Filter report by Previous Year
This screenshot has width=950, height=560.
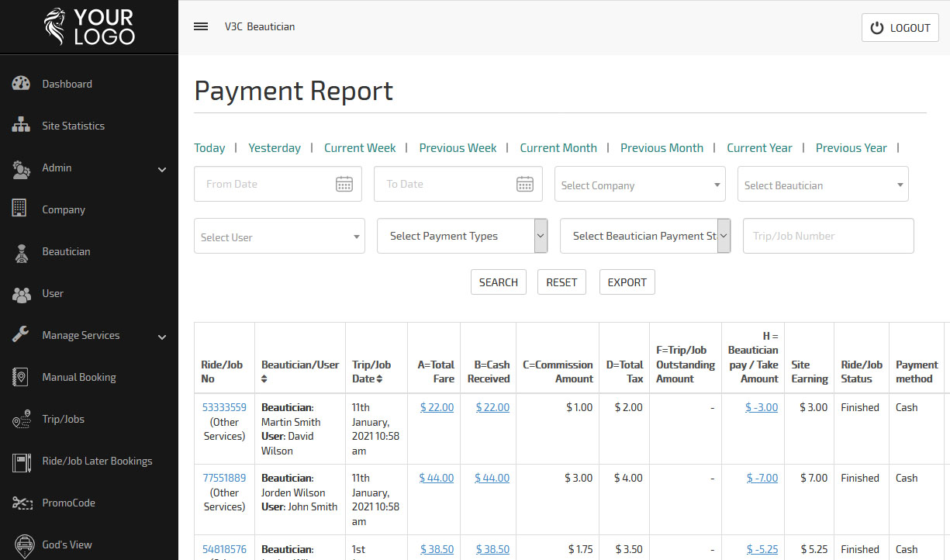(x=851, y=147)
